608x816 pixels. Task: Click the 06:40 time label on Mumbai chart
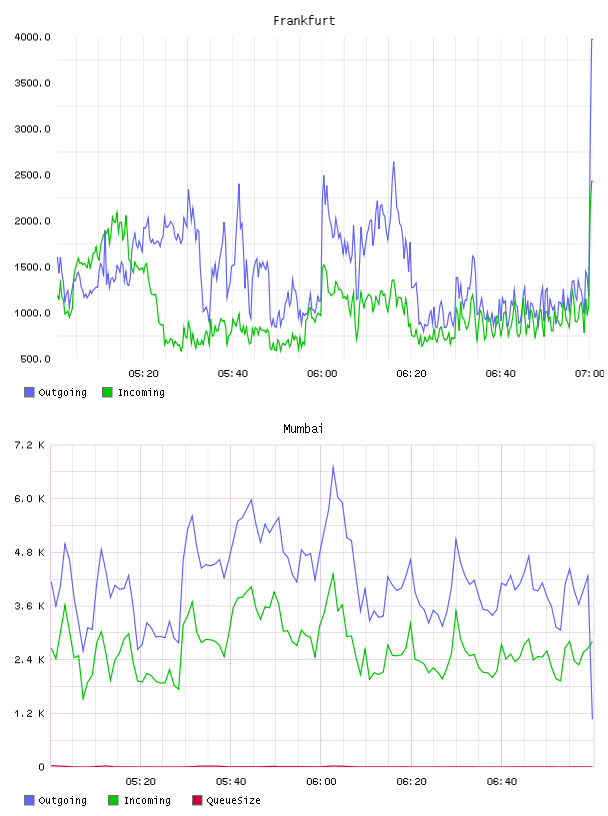tap(502, 782)
